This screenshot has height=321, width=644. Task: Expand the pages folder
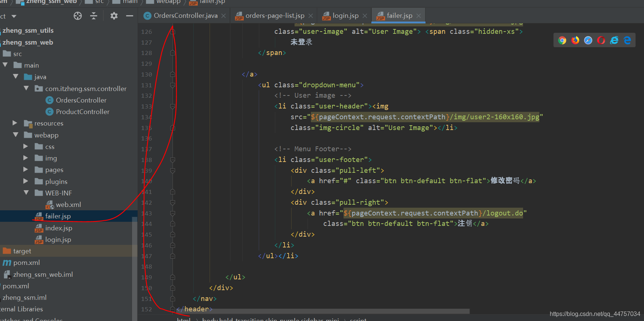pos(26,169)
